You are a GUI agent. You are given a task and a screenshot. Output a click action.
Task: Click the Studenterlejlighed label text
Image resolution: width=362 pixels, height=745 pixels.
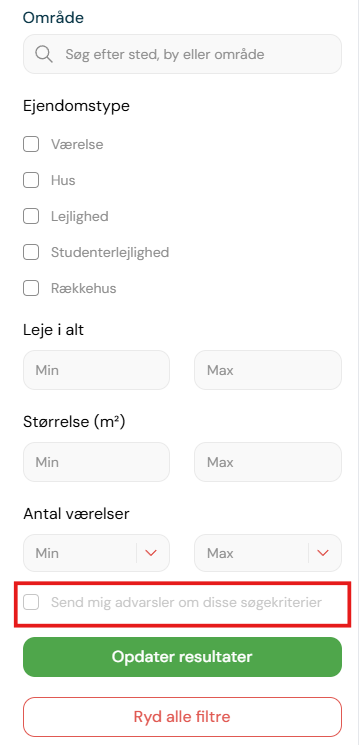[x=110, y=252]
